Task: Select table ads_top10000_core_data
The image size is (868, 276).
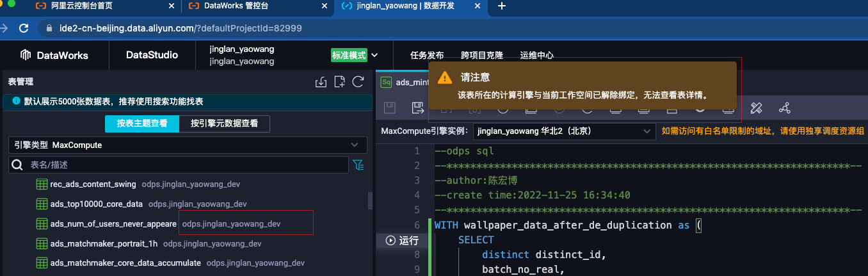Action: 97,204
